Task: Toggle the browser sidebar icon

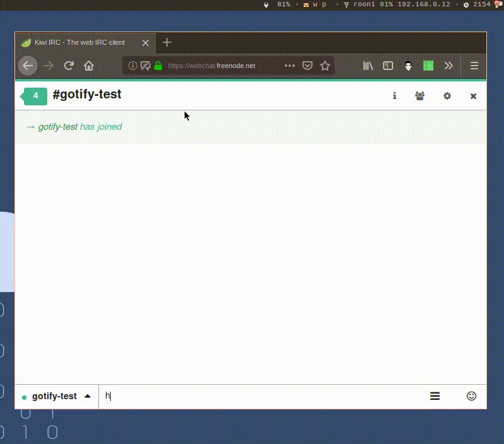Action: click(x=388, y=66)
